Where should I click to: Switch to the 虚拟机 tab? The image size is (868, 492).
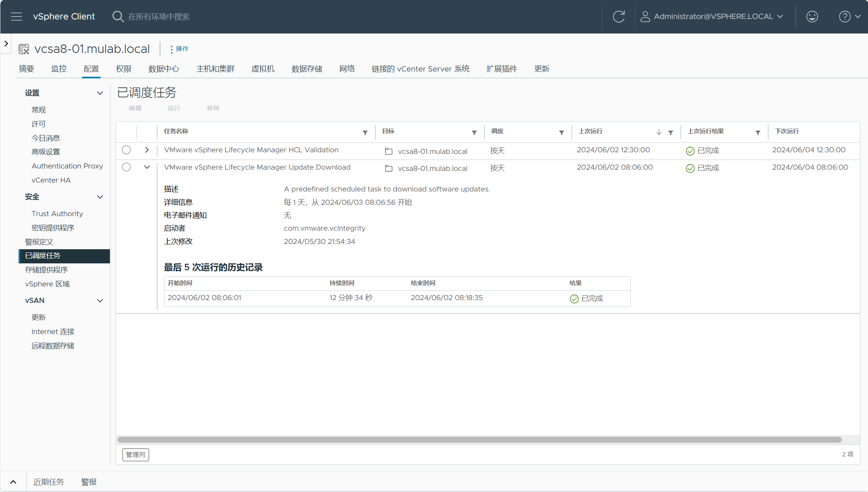click(x=263, y=69)
